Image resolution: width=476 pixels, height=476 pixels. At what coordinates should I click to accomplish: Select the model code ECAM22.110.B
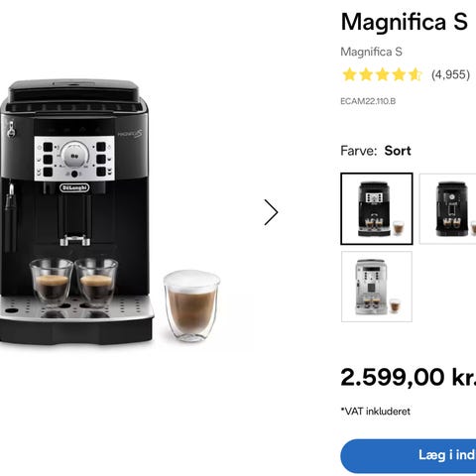pyautogui.click(x=368, y=101)
